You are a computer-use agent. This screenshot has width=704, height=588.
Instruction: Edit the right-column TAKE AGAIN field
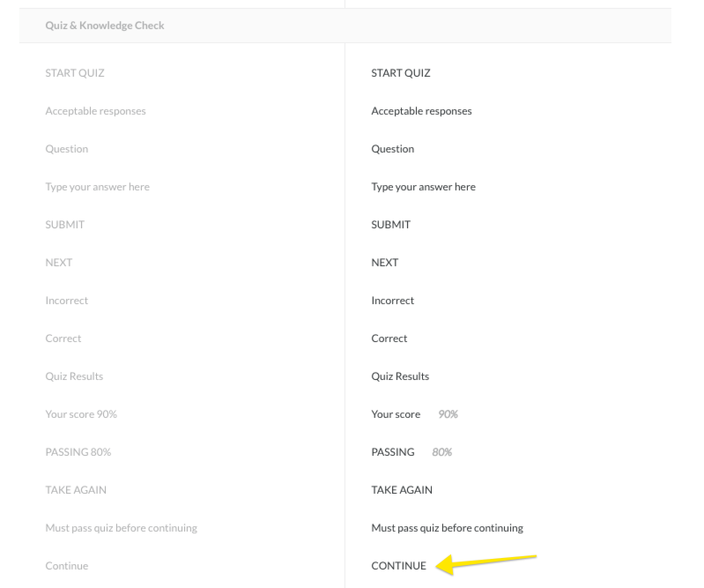pyautogui.click(x=402, y=490)
